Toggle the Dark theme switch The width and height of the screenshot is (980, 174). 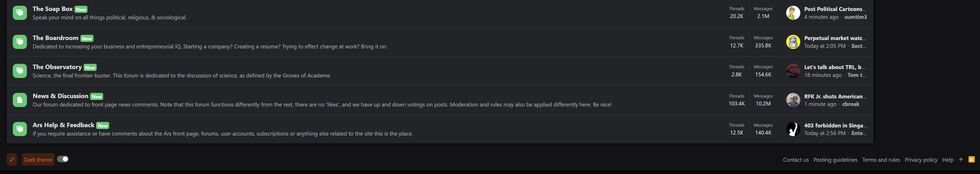point(63,159)
